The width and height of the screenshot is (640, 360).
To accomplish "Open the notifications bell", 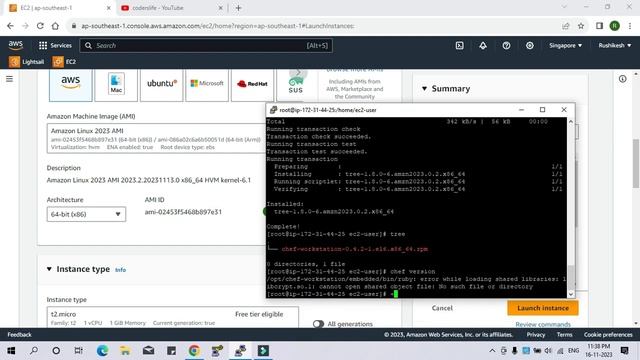I will pos(483,45).
